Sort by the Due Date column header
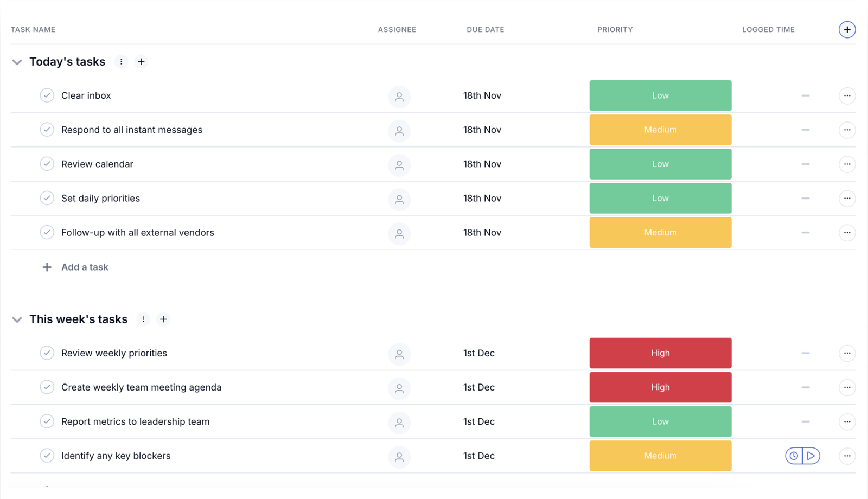Viewport: 868px width, 499px height. tap(485, 30)
